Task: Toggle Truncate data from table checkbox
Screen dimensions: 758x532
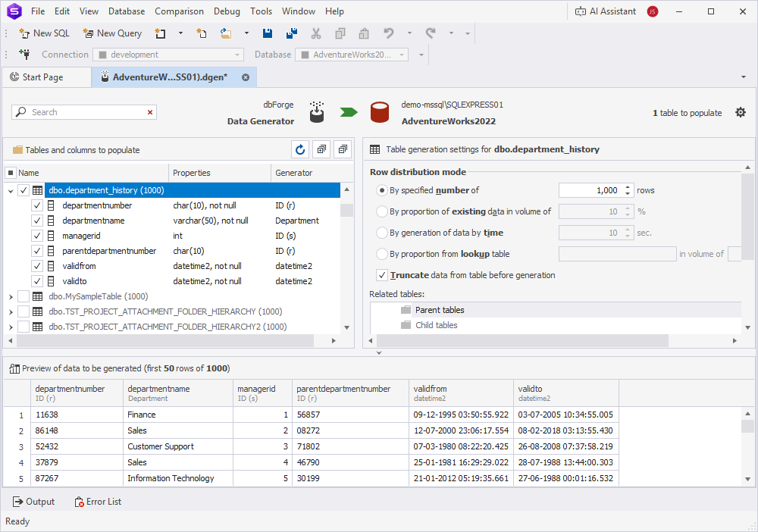Action: 382,275
